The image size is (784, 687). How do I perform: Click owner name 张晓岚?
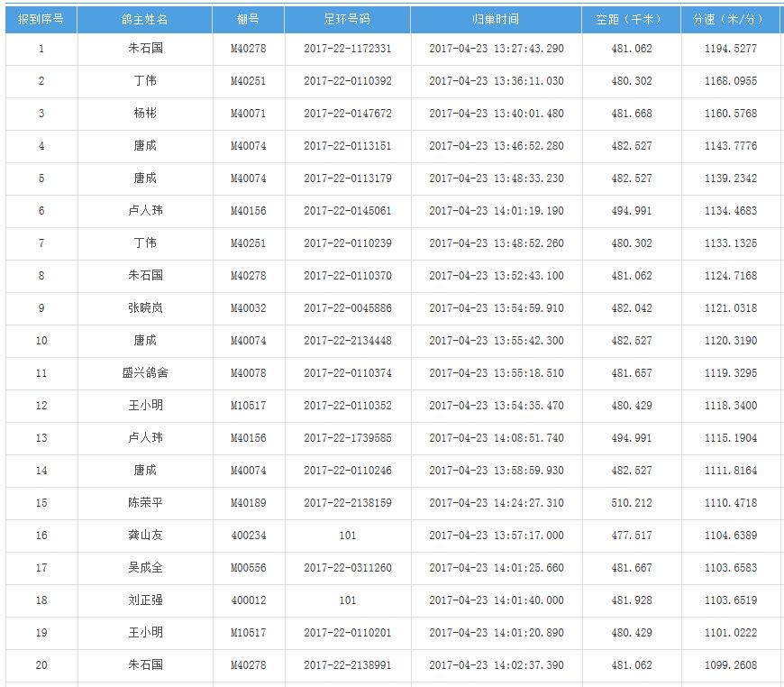point(144,308)
